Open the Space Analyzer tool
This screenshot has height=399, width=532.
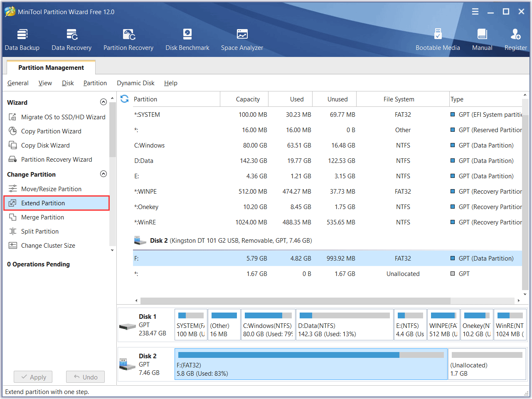tap(242, 40)
